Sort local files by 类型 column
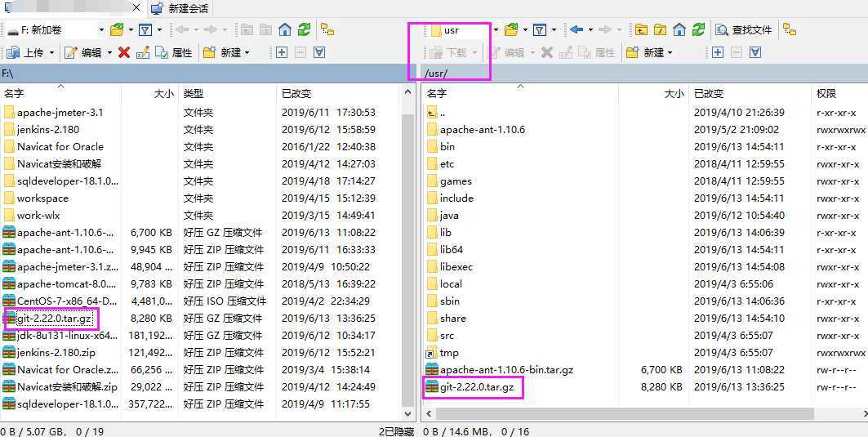The image size is (868, 437). point(227,94)
